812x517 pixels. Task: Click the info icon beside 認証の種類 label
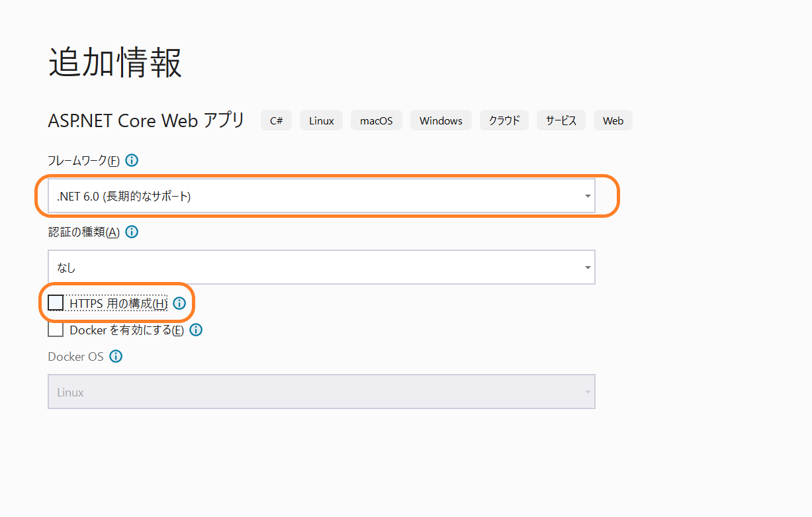[132, 232]
